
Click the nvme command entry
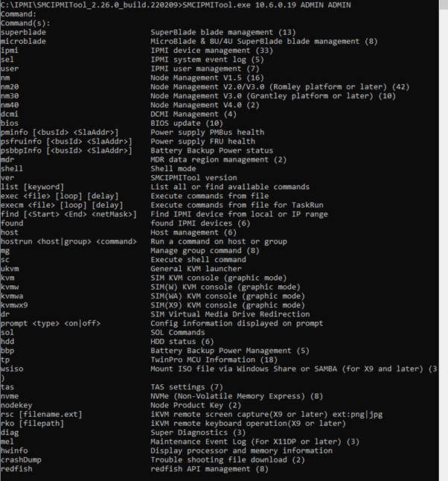click(10, 396)
